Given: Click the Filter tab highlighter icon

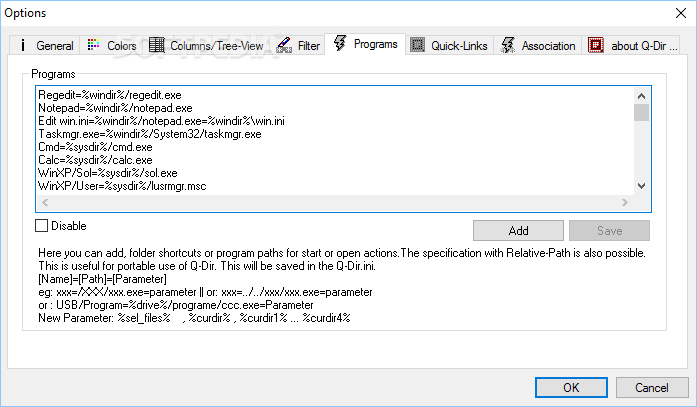Looking at the screenshot, I should click(284, 45).
